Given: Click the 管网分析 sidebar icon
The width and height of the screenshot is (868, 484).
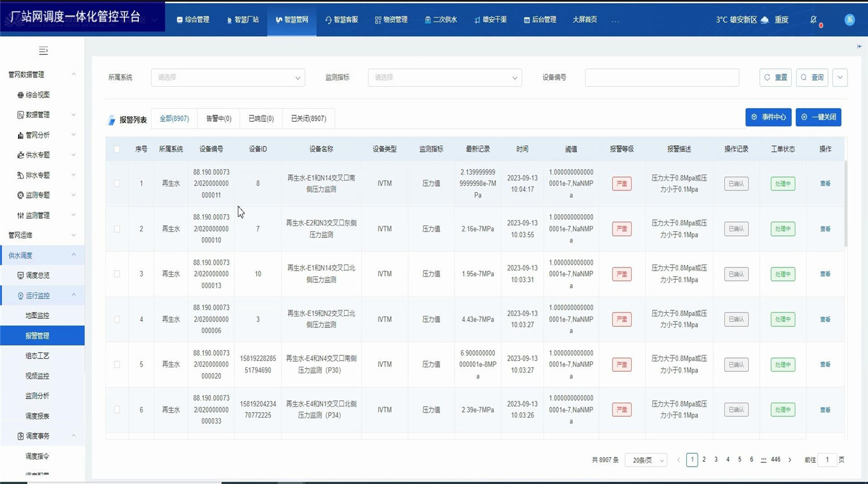Looking at the screenshot, I should click(20, 135).
